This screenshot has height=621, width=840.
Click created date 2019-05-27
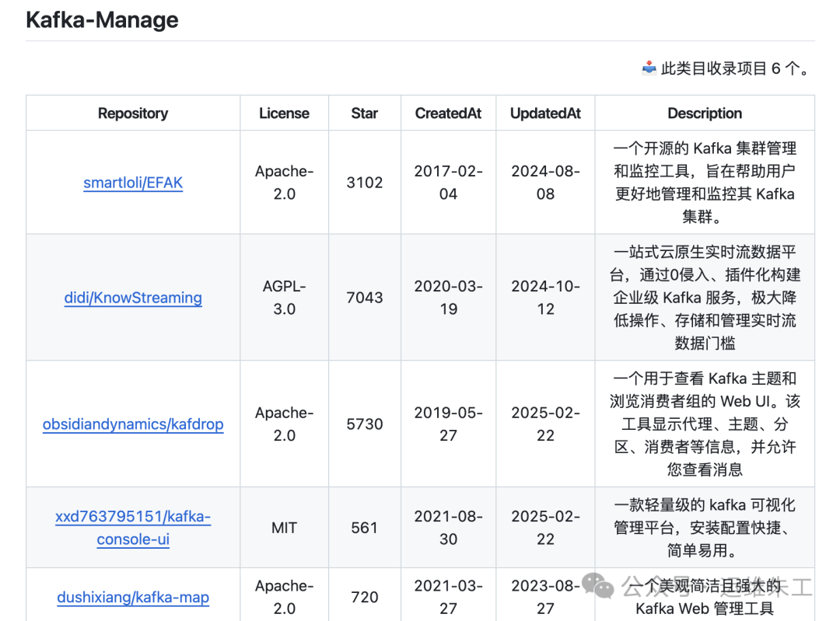pos(449,424)
